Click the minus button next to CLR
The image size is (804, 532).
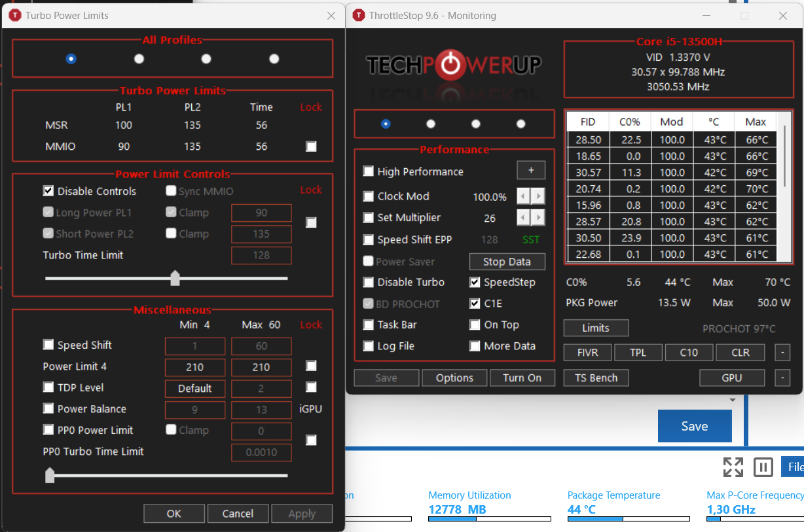point(782,352)
